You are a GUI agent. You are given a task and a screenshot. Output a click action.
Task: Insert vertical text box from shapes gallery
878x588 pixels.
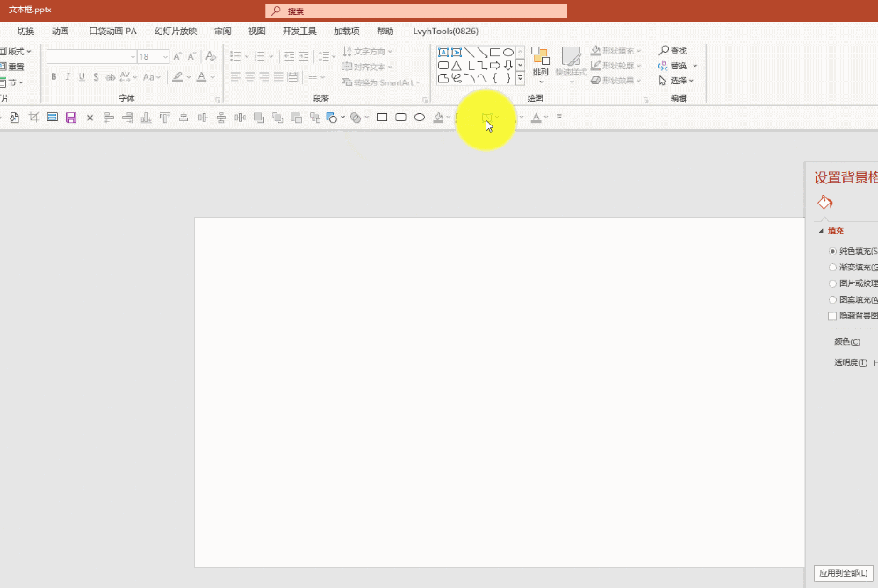(x=457, y=53)
